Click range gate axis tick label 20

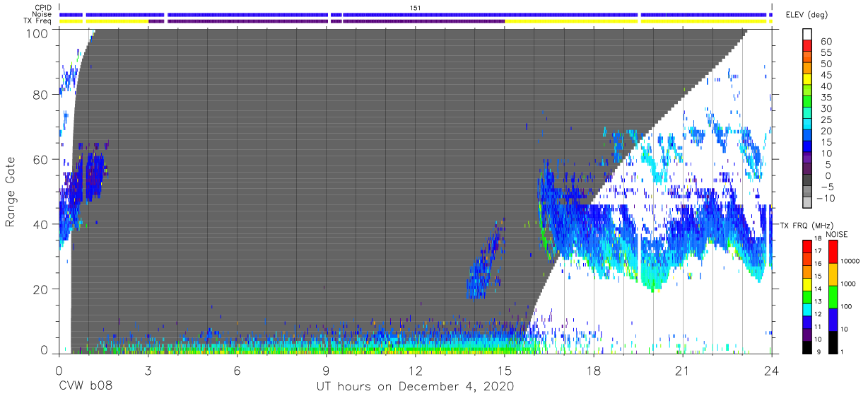point(40,289)
